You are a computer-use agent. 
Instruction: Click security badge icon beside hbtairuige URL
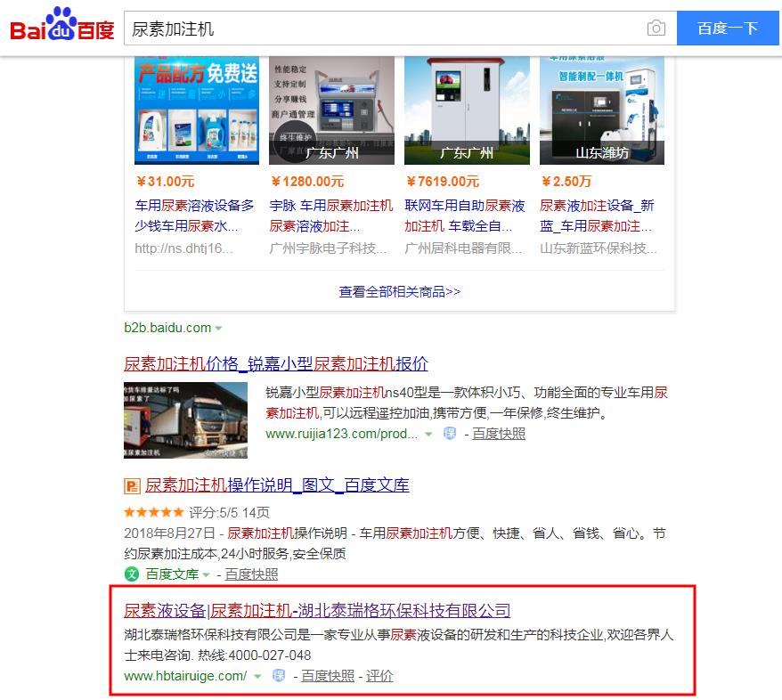pyautogui.click(x=279, y=676)
